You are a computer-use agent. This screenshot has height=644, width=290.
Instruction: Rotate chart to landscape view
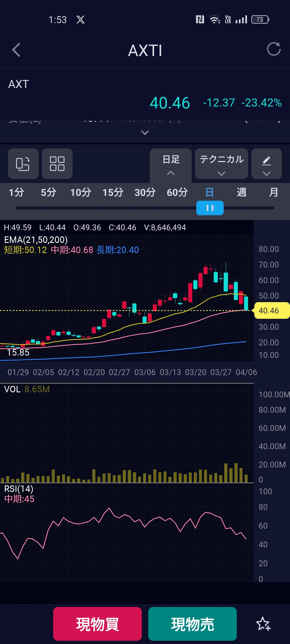pos(23,164)
